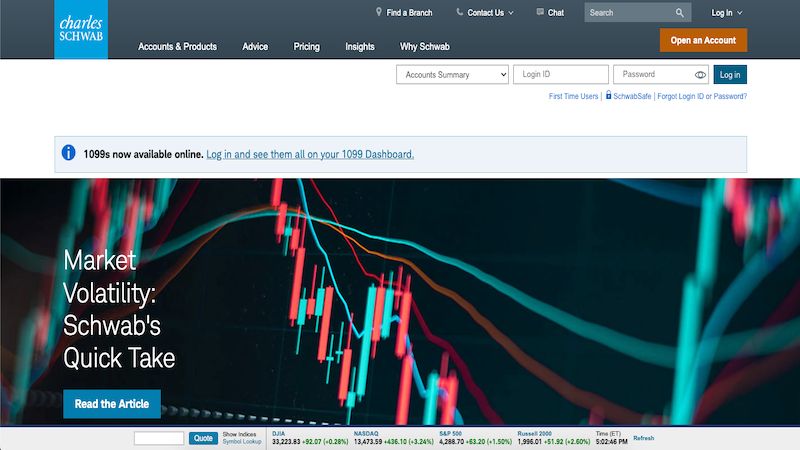Click the phone icon beside Contact Us
This screenshot has width=800, height=450.
(460, 12)
